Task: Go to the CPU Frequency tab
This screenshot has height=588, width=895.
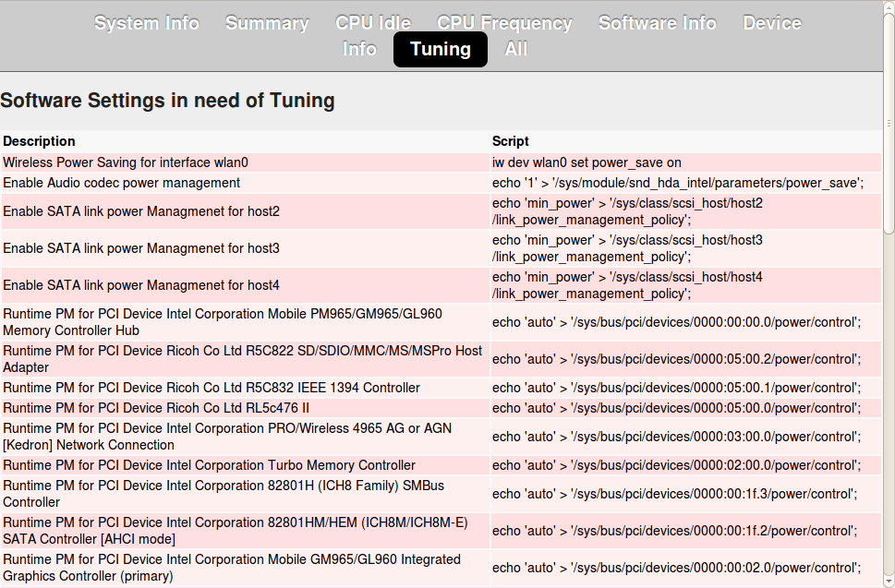Action: pyautogui.click(x=504, y=23)
